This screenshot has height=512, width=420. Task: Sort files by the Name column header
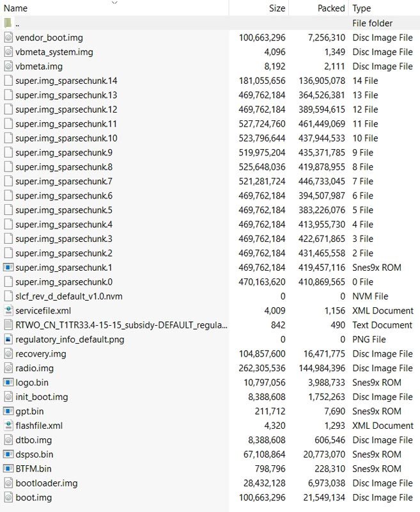pos(15,8)
